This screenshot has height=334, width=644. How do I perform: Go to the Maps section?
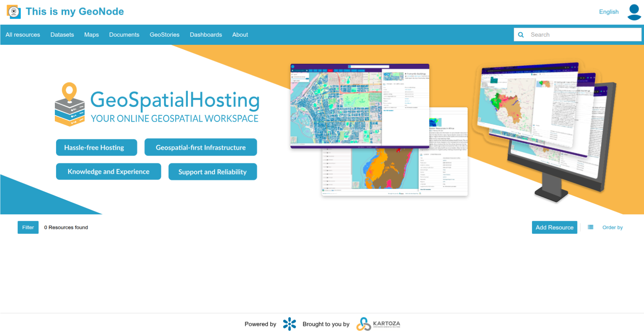point(92,35)
